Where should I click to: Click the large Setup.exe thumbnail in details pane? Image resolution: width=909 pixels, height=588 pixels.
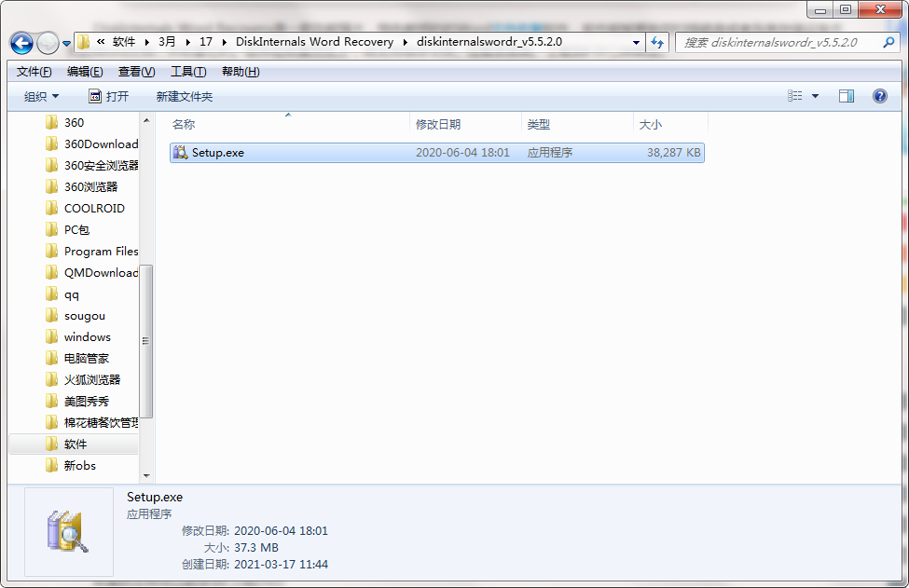pyautogui.click(x=68, y=531)
